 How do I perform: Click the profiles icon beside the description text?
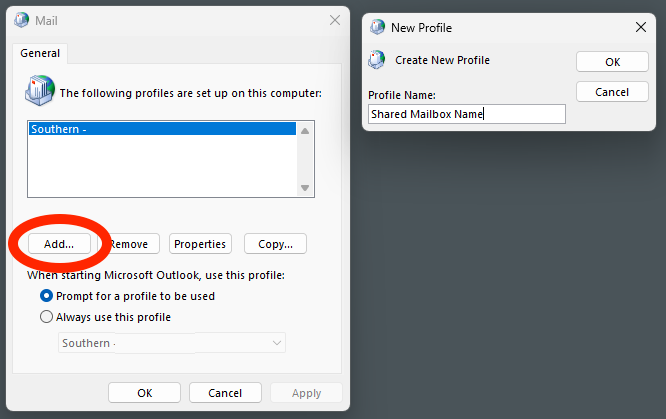[40, 91]
